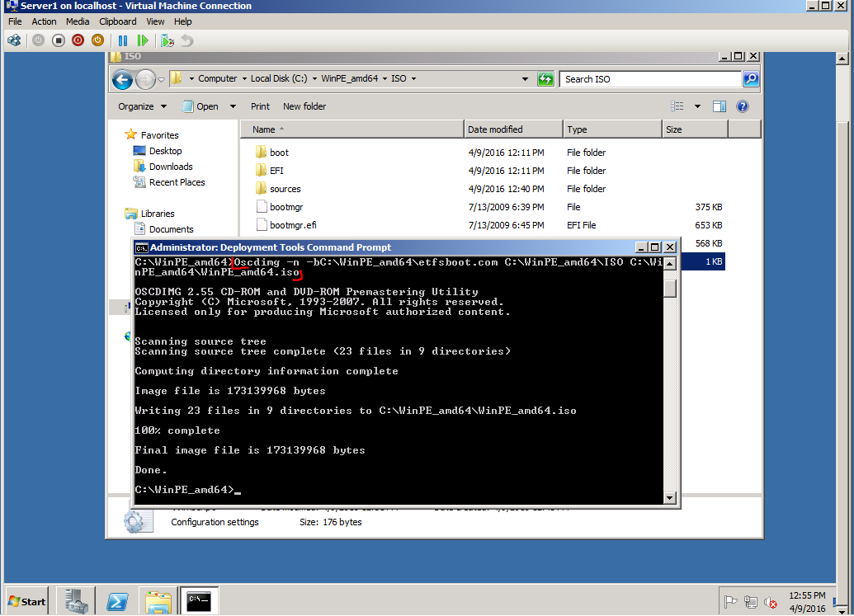Viewport: 854px width, 616px height.
Task: Expand dropdown arrow after Computer breadcrumb
Action: click(244, 79)
